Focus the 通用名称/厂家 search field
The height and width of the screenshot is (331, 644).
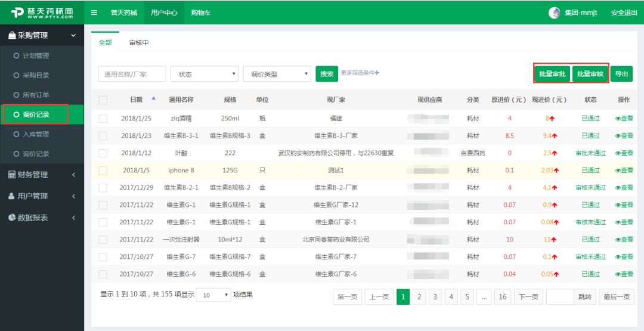tap(132, 74)
